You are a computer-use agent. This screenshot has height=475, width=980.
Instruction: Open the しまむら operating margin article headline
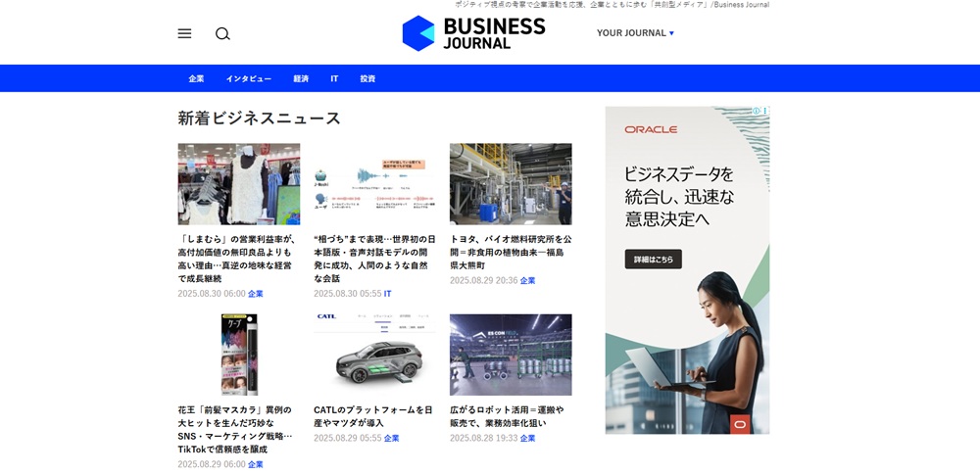[x=237, y=259]
